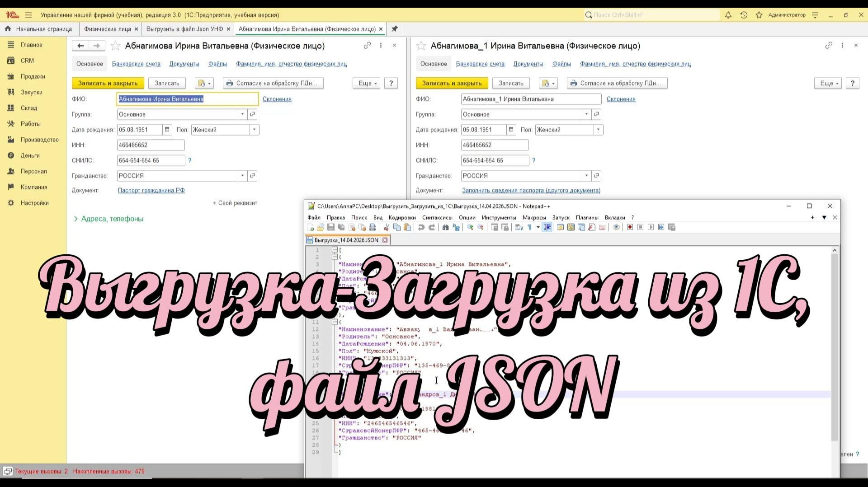Viewport: 868px width, 487px height.
Task: Click СНИЛС field in right card
Action: 495,160
